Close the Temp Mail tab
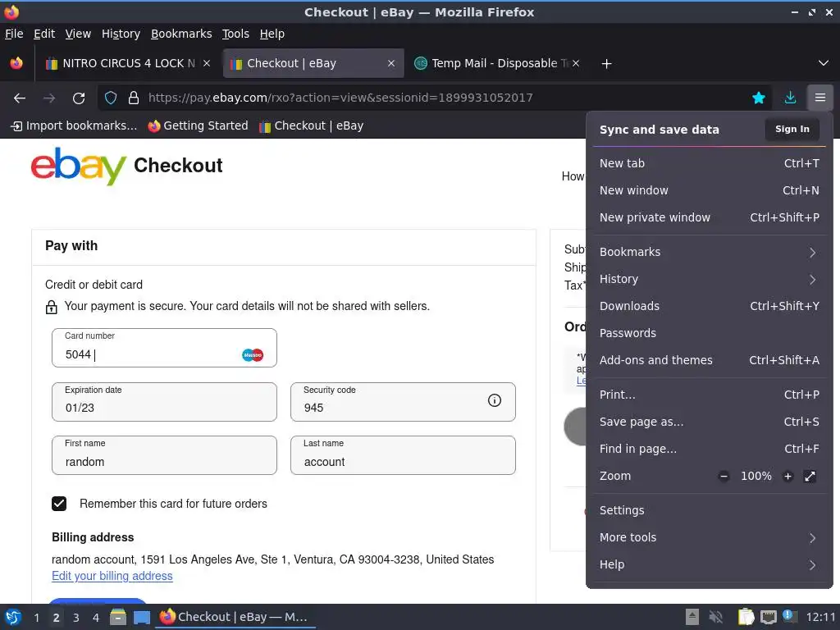 pos(575,63)
